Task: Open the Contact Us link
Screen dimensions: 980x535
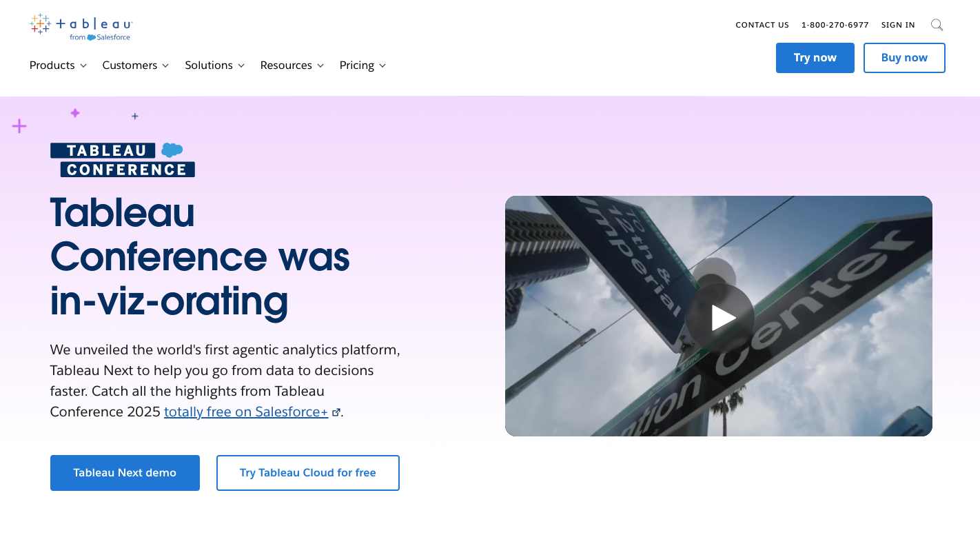Action: (762, 25)
